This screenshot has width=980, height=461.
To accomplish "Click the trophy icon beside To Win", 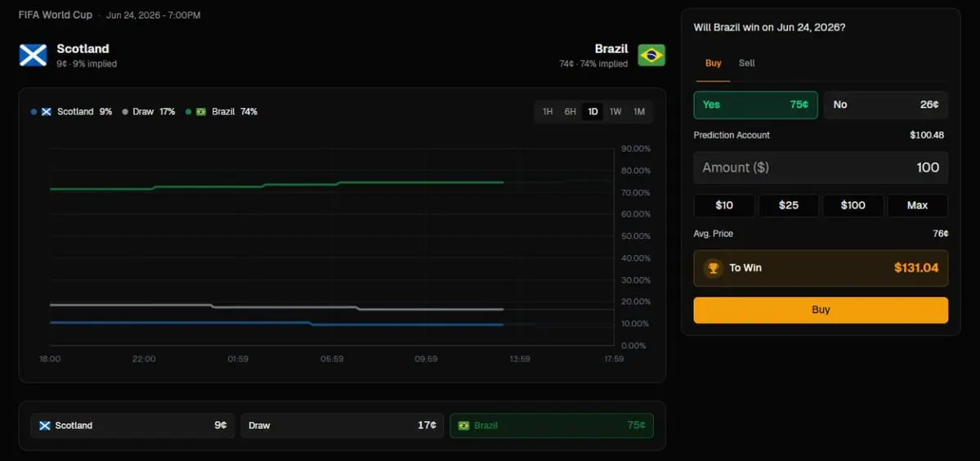I will pos(713,268).
